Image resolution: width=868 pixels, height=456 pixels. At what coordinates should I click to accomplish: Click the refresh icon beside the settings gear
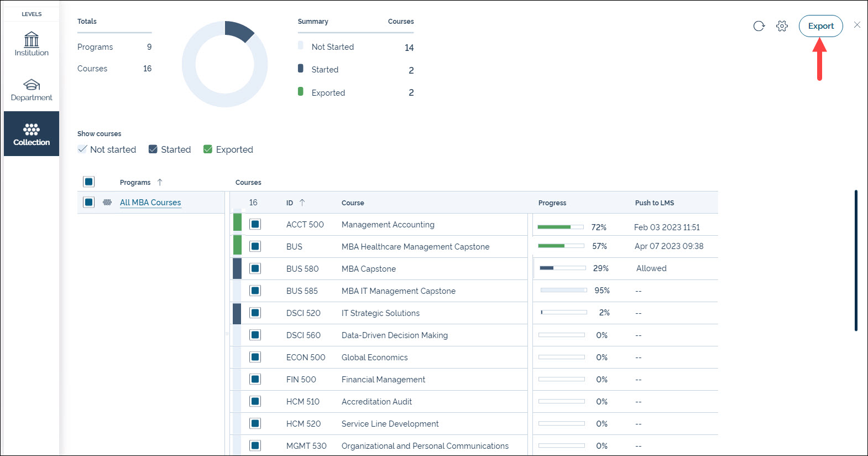pos(759,26)
